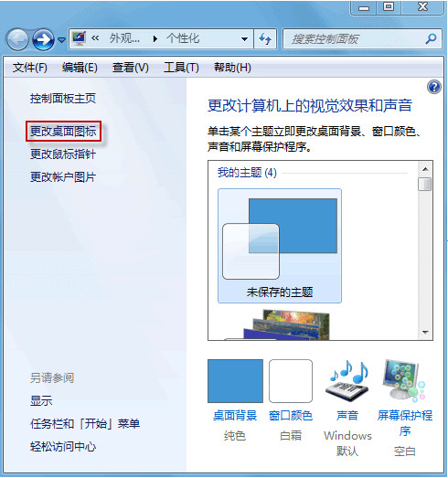Screen dimensions: 448x478
Task: Click the theme list scrollbar down arrow
Action: [425, 333]
